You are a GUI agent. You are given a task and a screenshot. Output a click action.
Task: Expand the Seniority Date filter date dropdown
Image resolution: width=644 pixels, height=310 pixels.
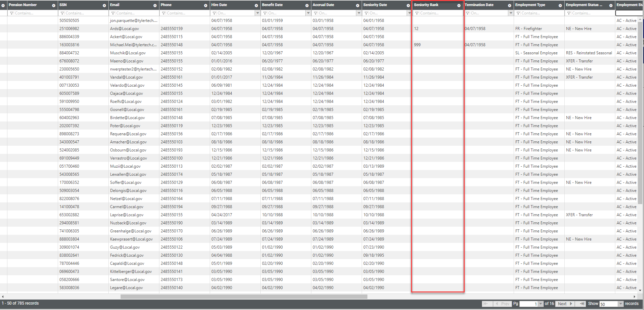[409, 13]
